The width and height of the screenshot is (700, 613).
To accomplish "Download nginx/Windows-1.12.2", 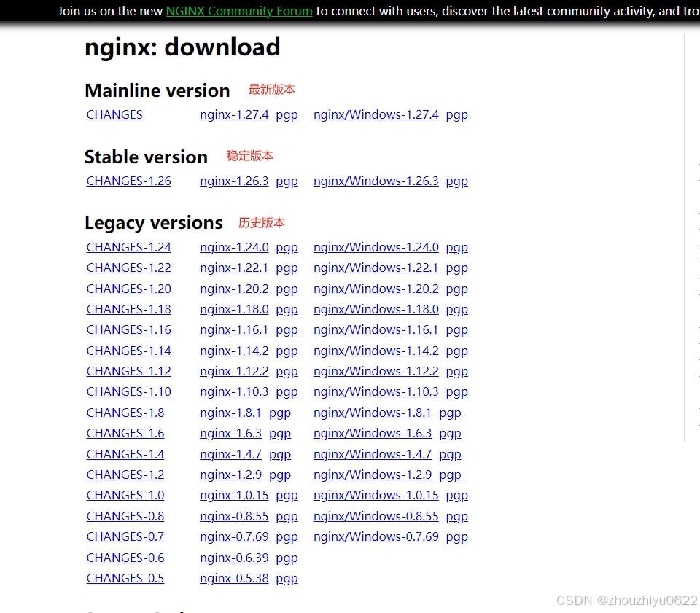I will (x=376, y=371).
